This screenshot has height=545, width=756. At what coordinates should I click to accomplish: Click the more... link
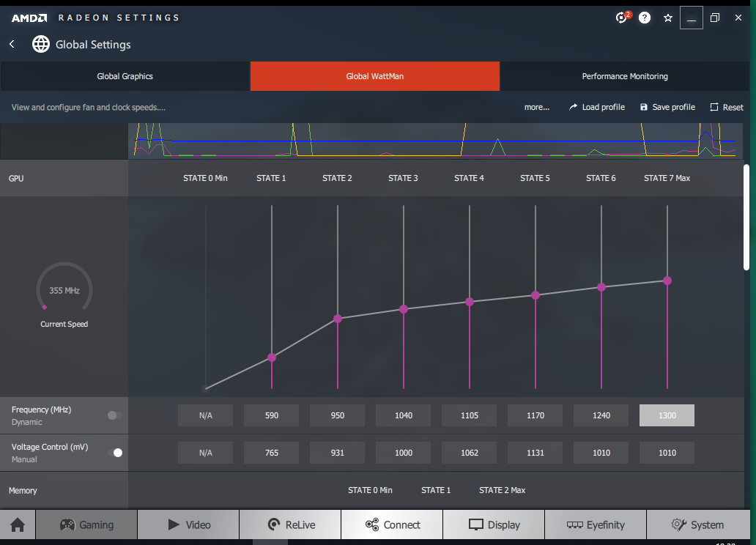point(537,107)
